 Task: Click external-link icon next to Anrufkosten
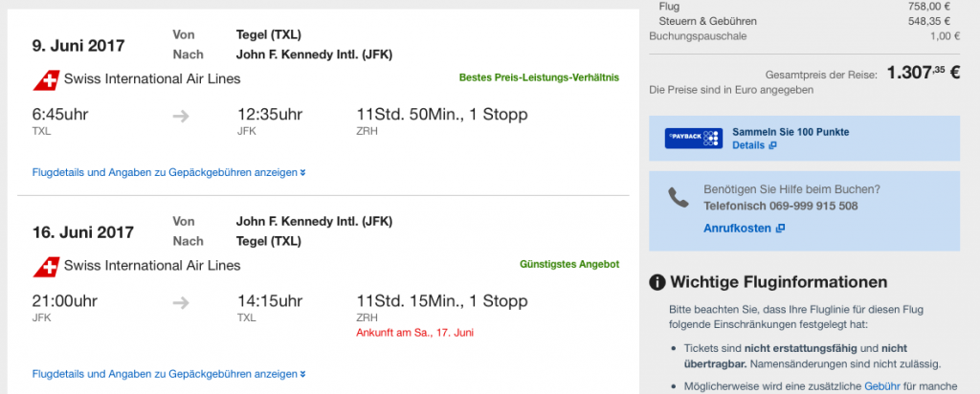click(x=780, y=229)
